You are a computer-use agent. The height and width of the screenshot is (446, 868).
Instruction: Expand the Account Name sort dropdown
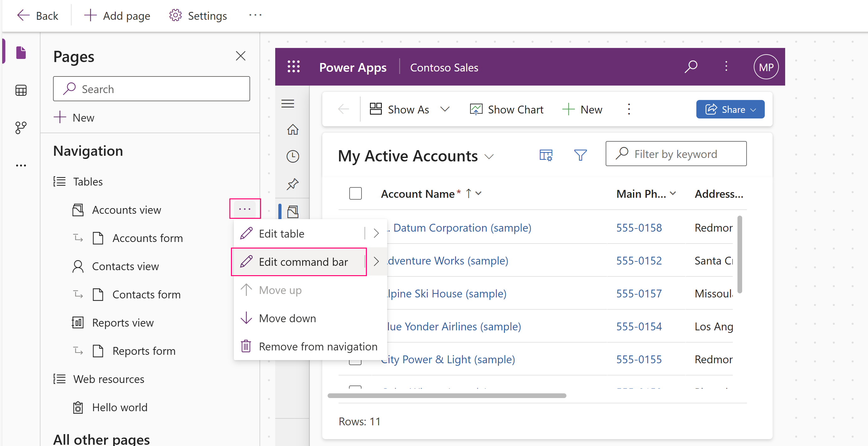(x=481, y=193)
